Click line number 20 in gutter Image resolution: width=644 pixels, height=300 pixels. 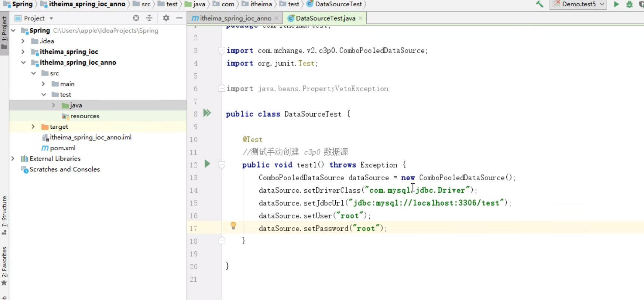coord(193,267)
